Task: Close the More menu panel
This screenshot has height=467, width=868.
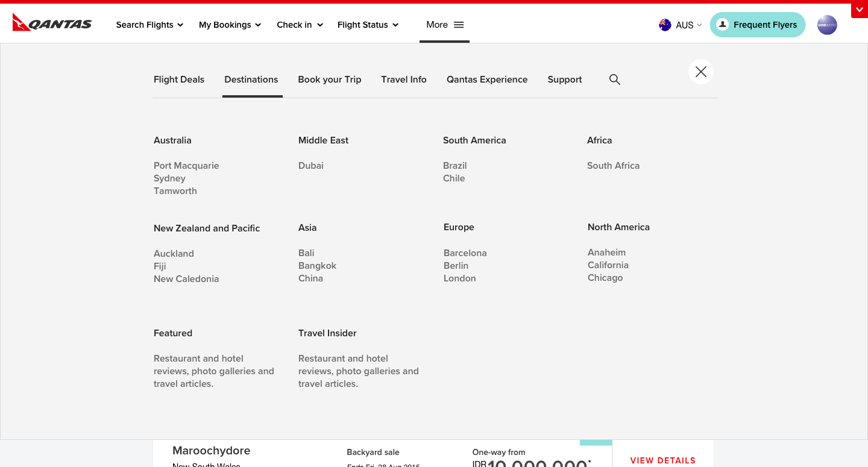Action: point(700,72)
